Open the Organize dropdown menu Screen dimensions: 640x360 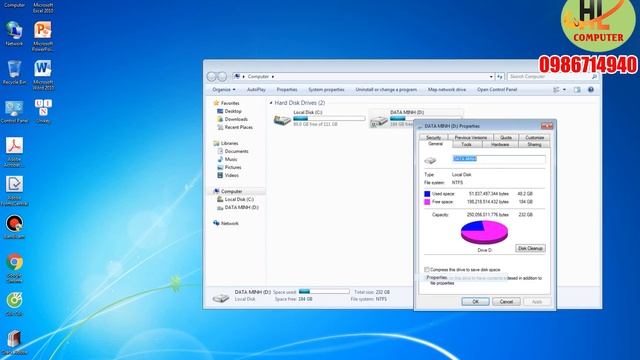[224, 89]
